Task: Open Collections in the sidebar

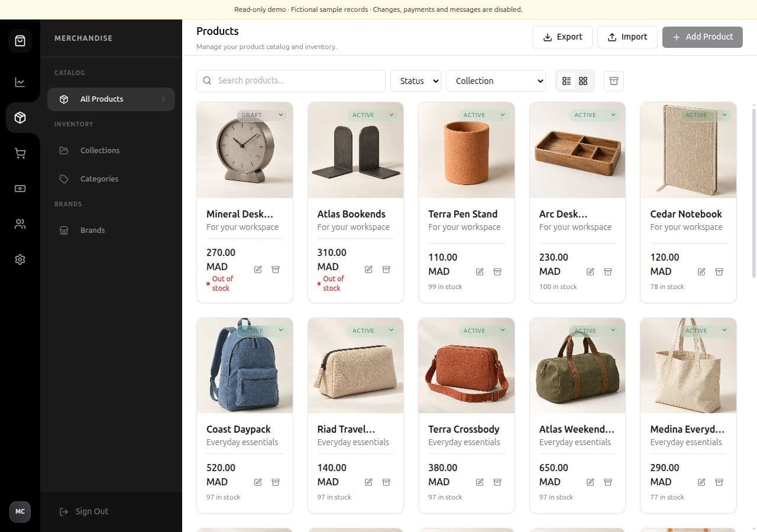Action: (x=111, y=151)
